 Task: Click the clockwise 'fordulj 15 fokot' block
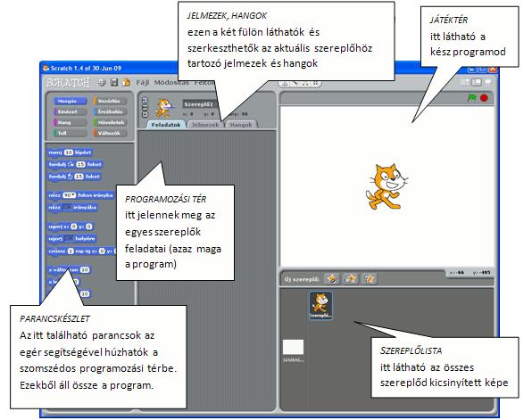[75, 164]
